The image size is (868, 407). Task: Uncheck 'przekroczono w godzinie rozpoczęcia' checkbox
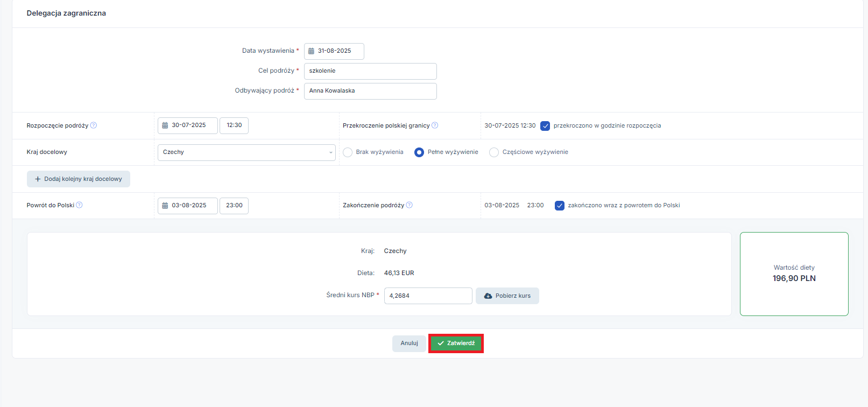[545, 126]
